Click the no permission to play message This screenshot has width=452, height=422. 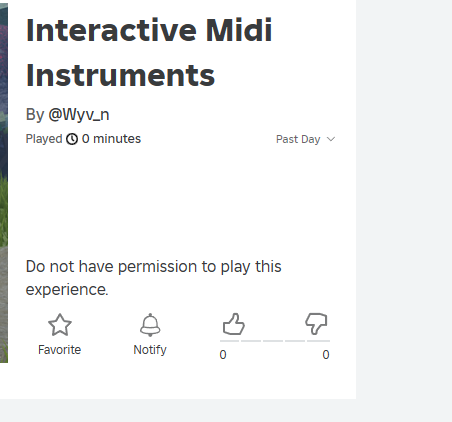(x=154, y=278)
